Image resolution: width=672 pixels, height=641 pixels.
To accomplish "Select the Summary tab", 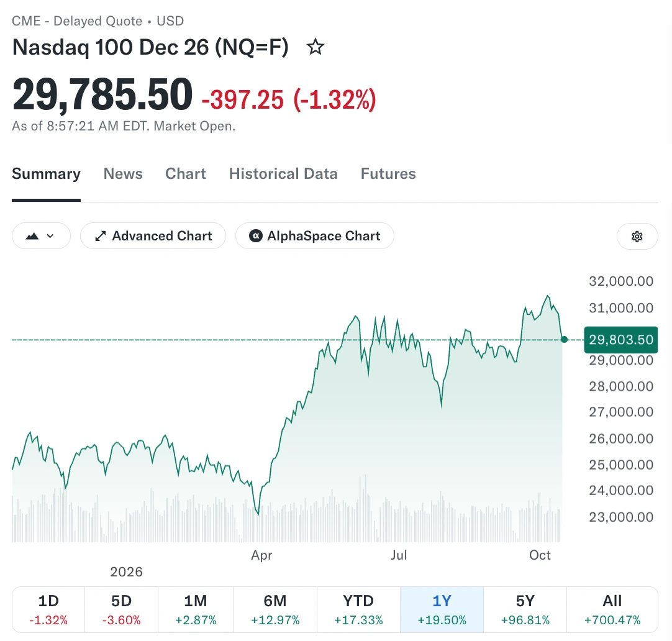I will (x=47, y=173).
